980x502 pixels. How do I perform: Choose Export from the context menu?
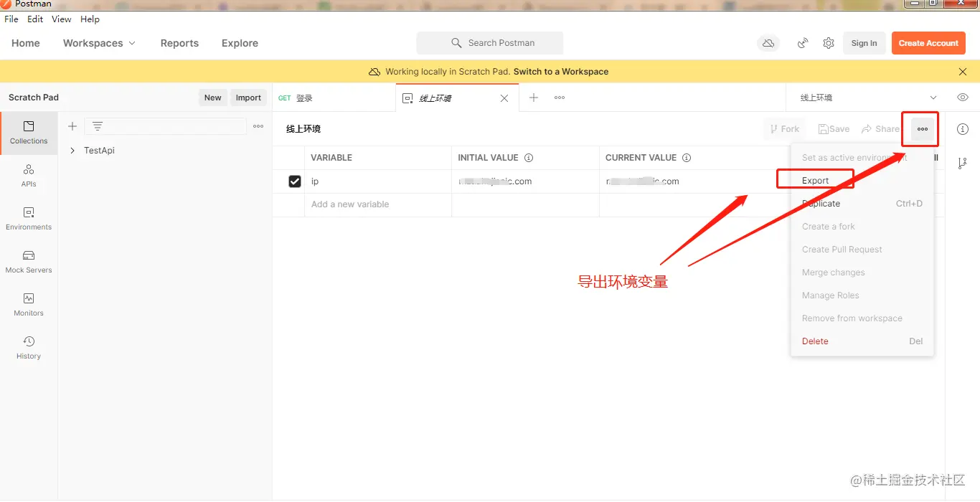pyautogui.click(x=862, y=181)
